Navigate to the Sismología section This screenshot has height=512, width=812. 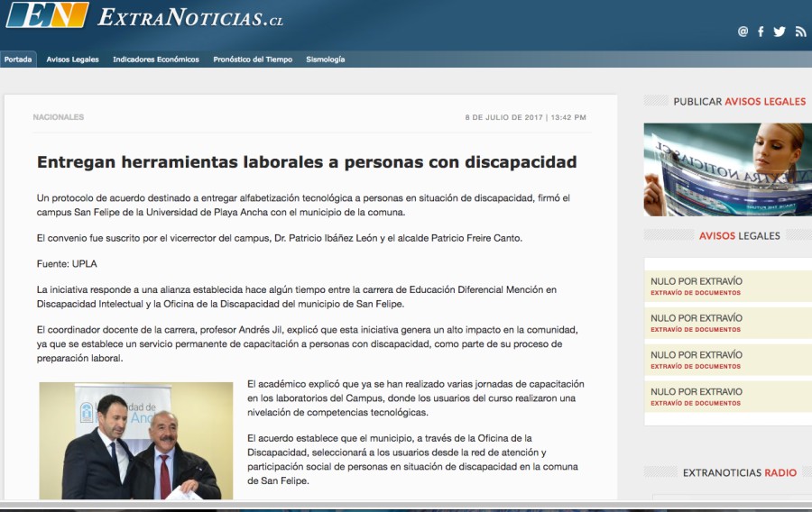tap(325, 59)
